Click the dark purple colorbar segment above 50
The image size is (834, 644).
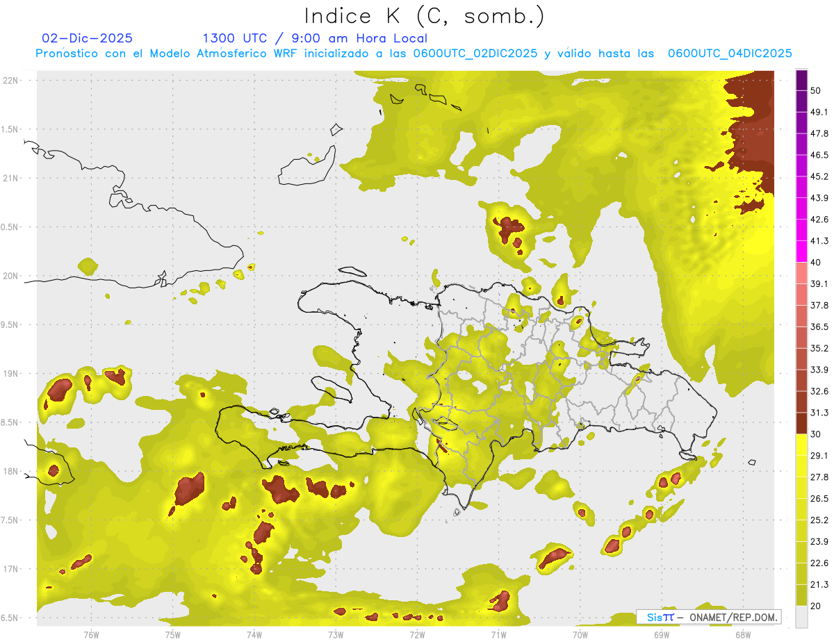tap(801, 81)
